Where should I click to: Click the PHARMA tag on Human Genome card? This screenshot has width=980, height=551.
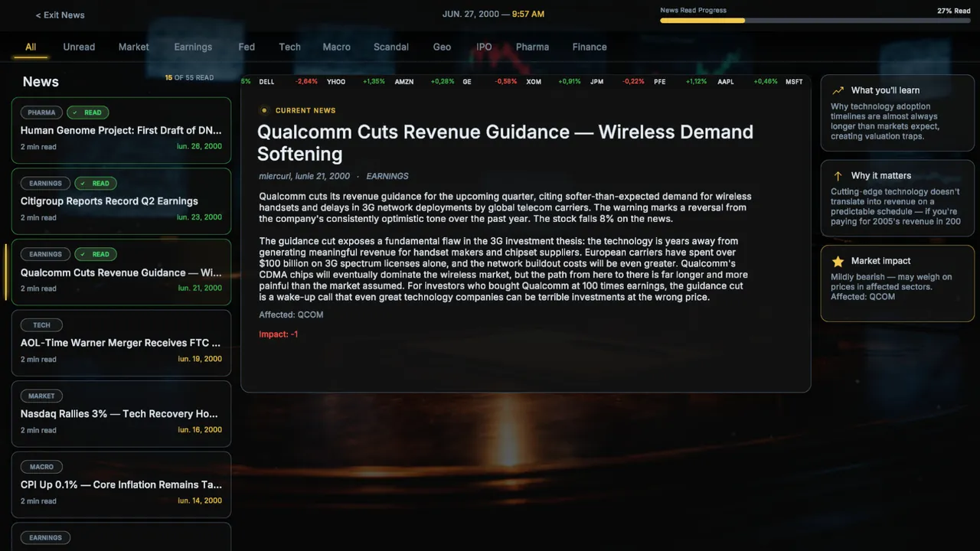(41, 112)
